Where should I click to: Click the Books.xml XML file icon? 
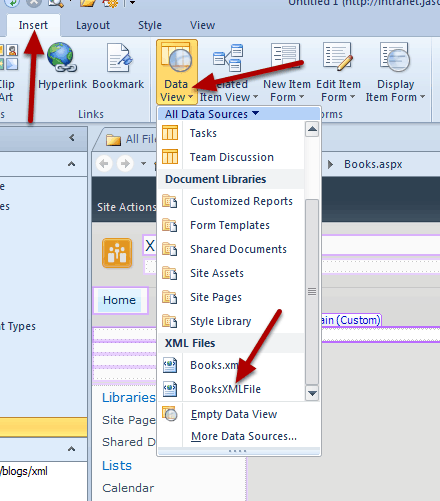click(x=170, y=365)
